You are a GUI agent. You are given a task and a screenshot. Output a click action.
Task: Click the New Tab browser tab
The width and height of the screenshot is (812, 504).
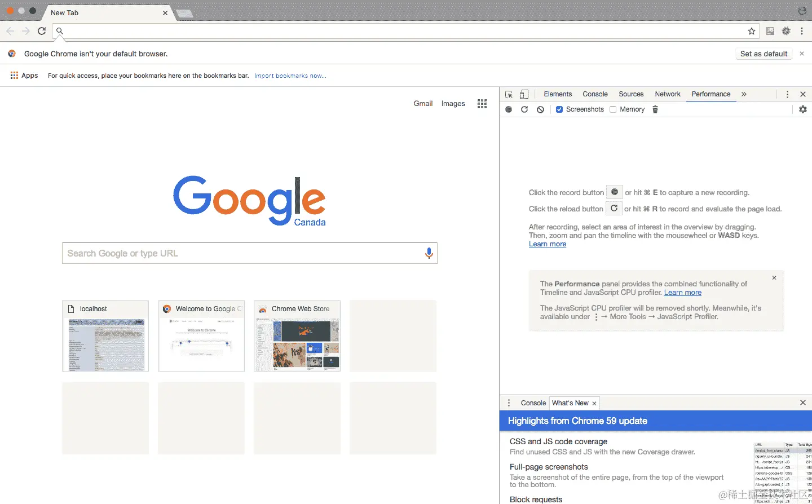[107, 12]
